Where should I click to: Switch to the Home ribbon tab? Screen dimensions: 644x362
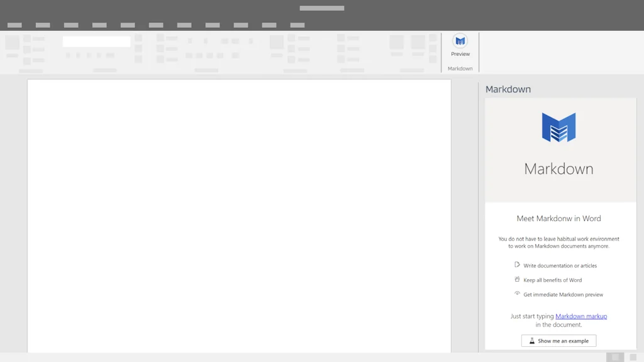[42, 25]
